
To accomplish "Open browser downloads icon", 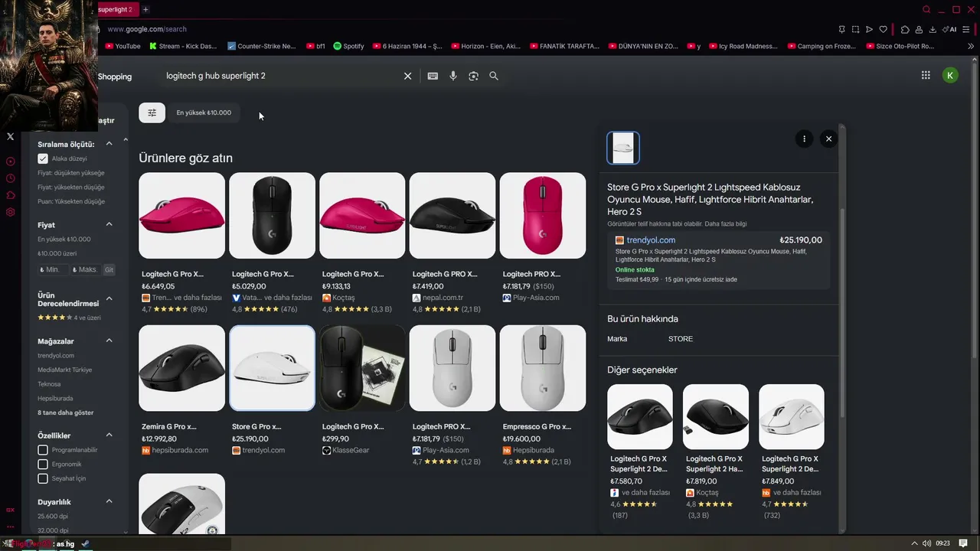I will click(933, 29).
